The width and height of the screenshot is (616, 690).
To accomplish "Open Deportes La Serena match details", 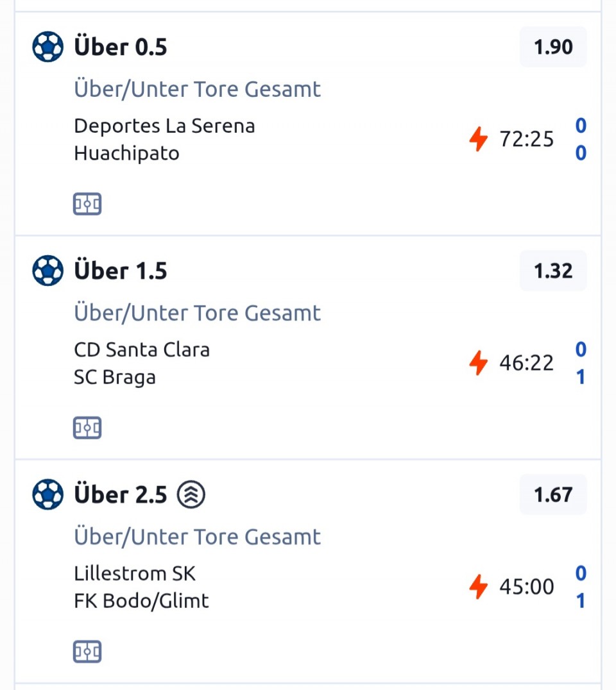I will pyautogui.click(x=164, y=126).
